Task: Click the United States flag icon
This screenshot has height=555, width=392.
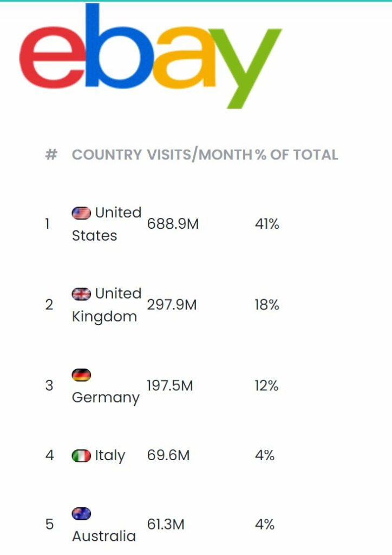Action: [x=81, y=213]
